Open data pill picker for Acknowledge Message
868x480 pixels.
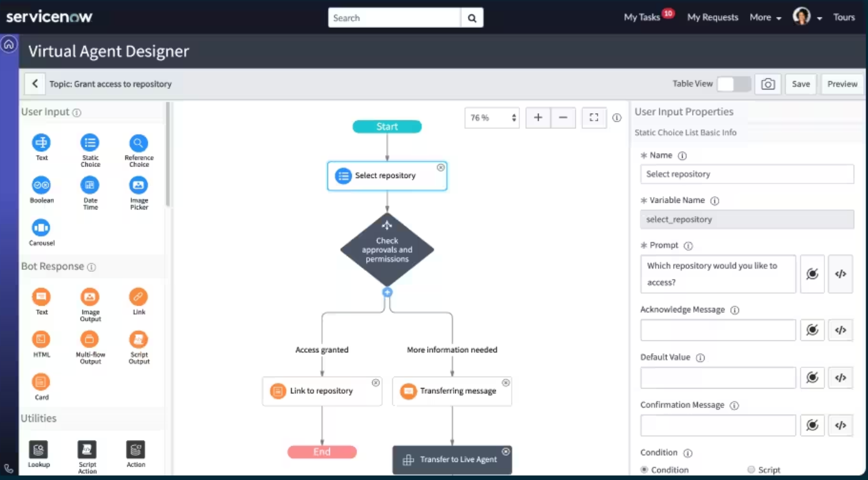(x=812, y=330)
